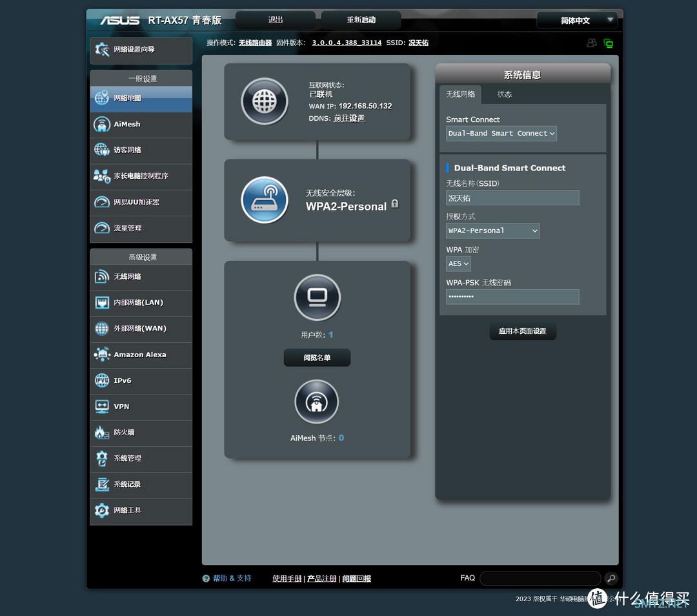
Task: Follow the DDNS 前往设置 link
Action: coord(349,118)
